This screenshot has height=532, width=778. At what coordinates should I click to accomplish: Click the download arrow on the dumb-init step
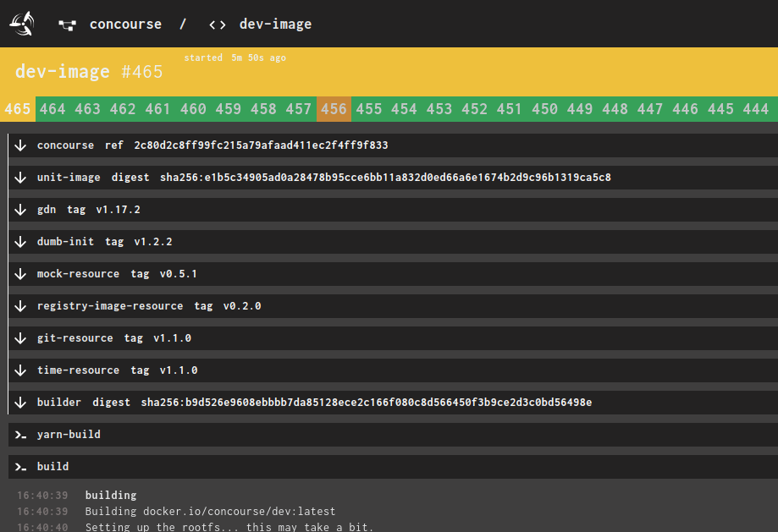coord(20,241)
